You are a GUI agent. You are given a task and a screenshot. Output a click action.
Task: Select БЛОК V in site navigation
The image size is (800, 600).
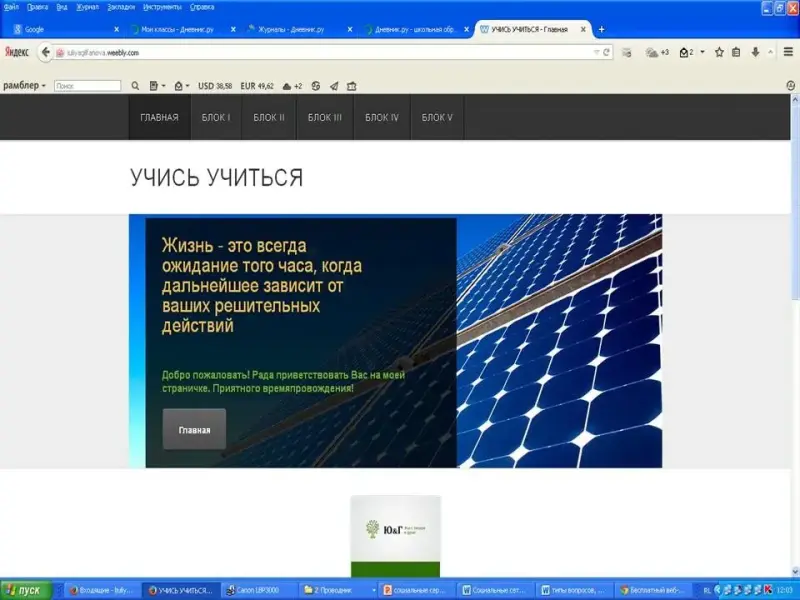tap(437, 117)
